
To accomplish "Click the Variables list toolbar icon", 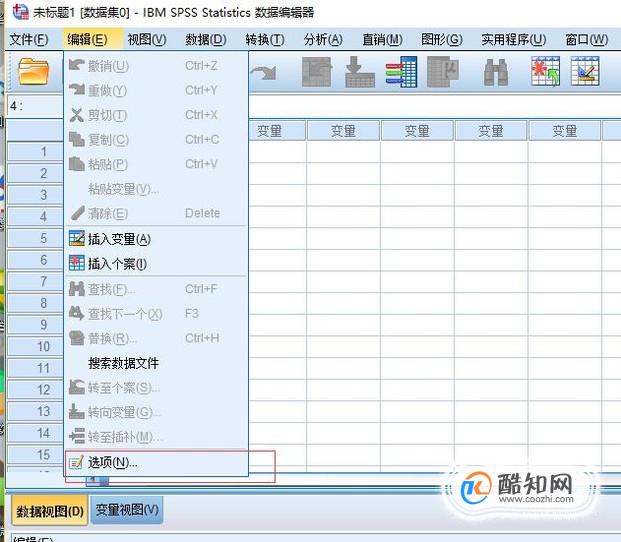I will tap(401, 72).
